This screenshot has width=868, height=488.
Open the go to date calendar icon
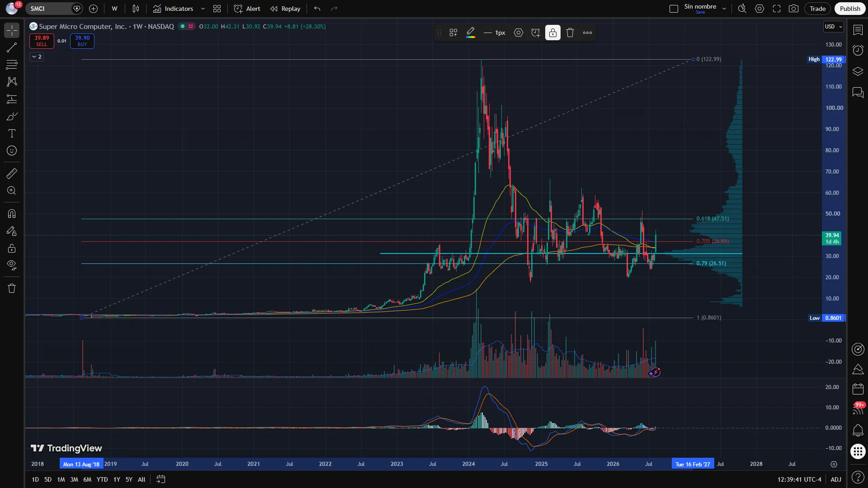(x=161, y=479)
